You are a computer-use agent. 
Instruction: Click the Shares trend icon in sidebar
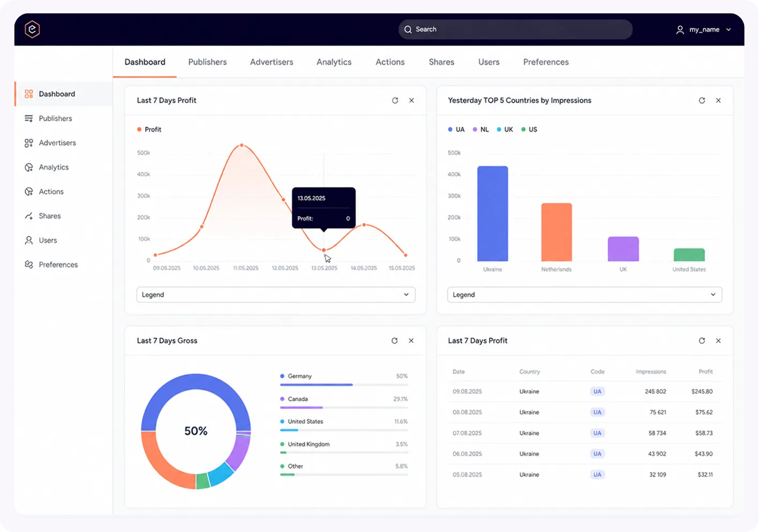click(x=29, y=216)
